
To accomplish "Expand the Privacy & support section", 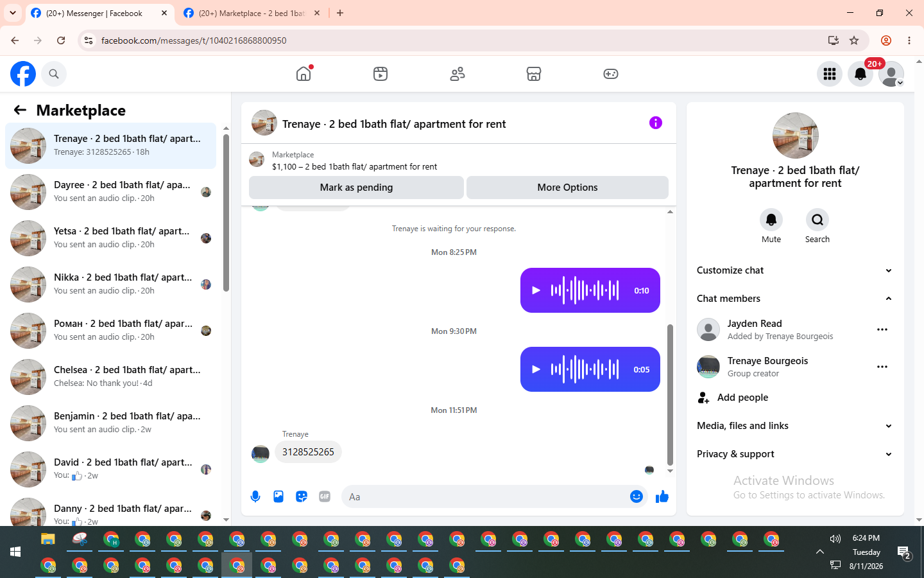I will 795,454.
